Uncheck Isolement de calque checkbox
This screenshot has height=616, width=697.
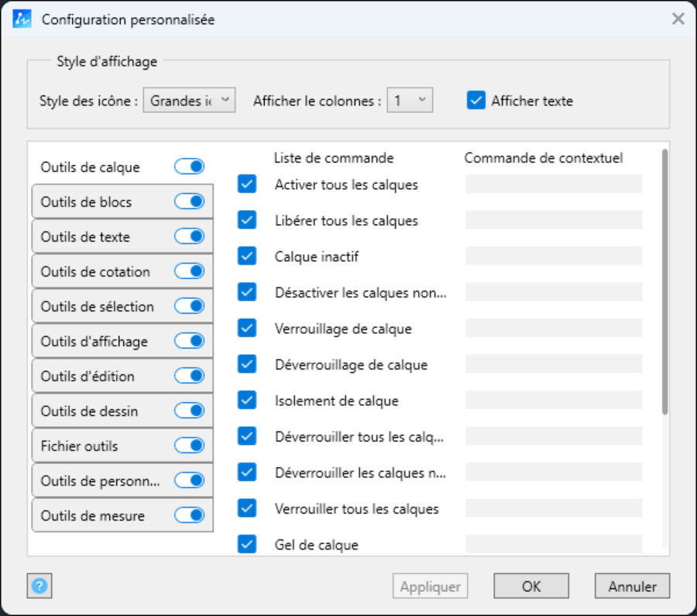[247, 401]
